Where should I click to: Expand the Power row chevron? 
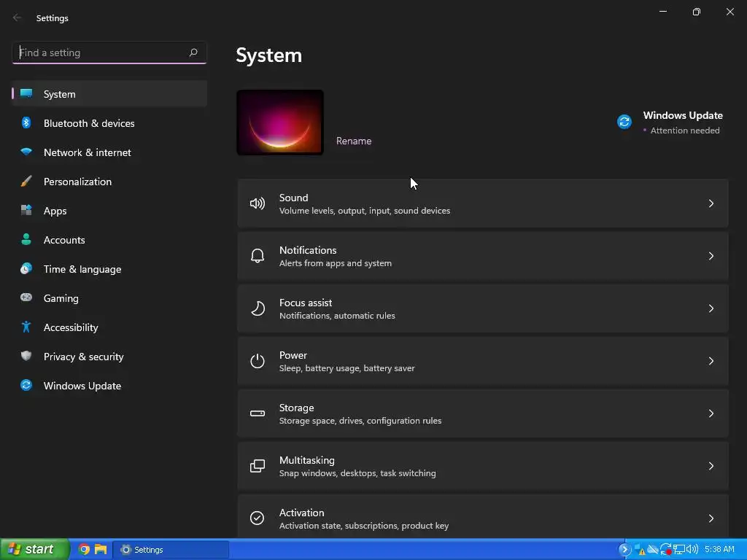(711, 361)
